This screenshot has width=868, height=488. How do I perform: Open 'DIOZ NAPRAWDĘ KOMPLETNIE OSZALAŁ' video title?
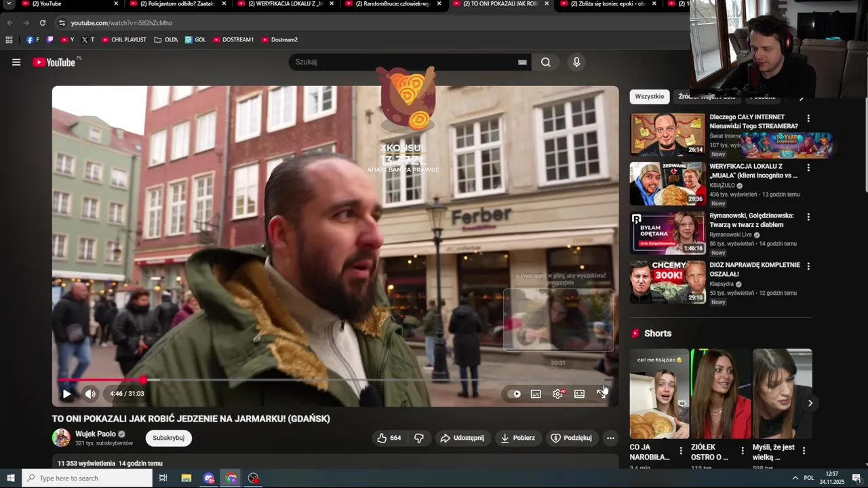point(755,270)
